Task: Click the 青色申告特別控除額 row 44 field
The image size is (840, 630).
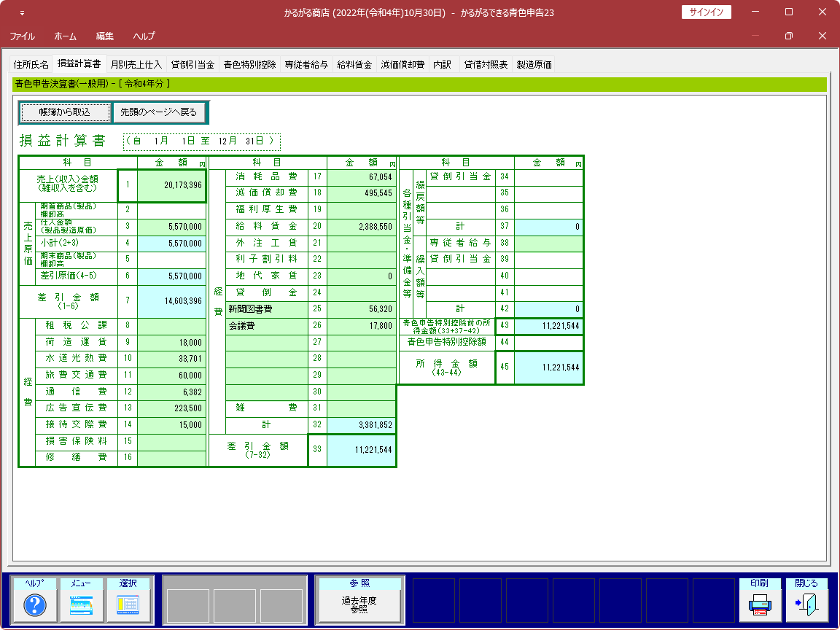Action: (548, 342)
